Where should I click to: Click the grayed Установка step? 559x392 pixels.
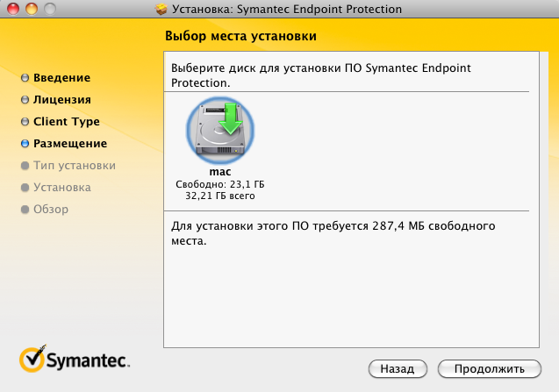tap(61, 188)
